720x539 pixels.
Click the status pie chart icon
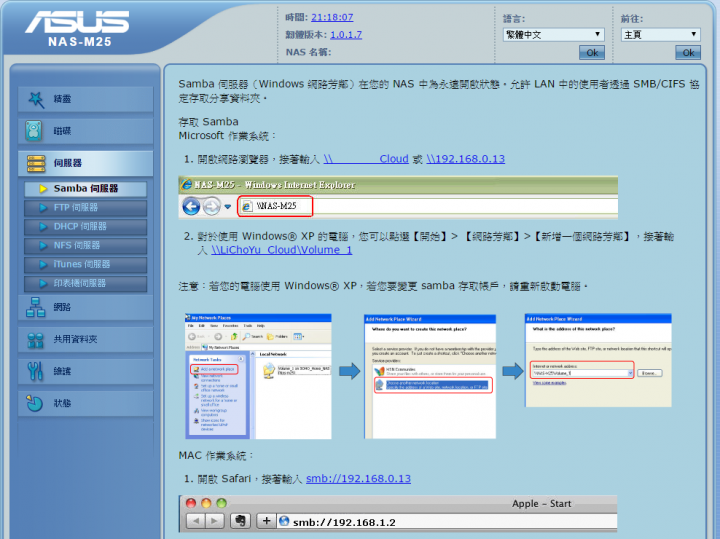tap(34, 403)
